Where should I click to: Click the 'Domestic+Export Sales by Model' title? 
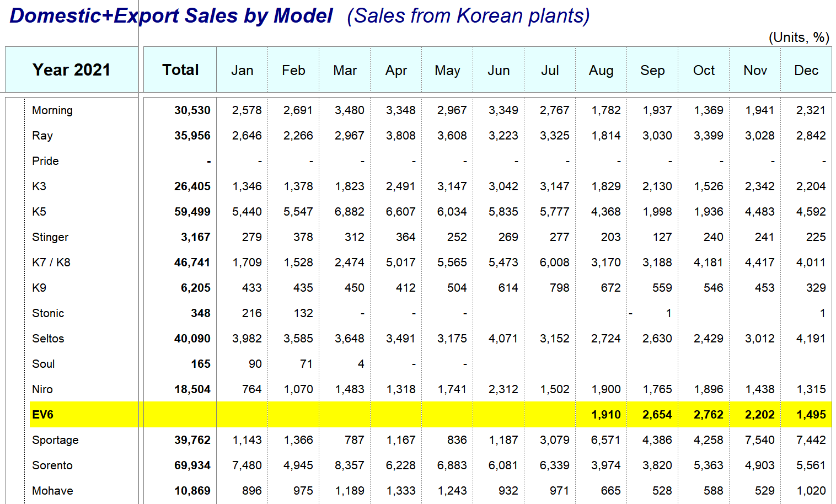click(x=172, y=16)
